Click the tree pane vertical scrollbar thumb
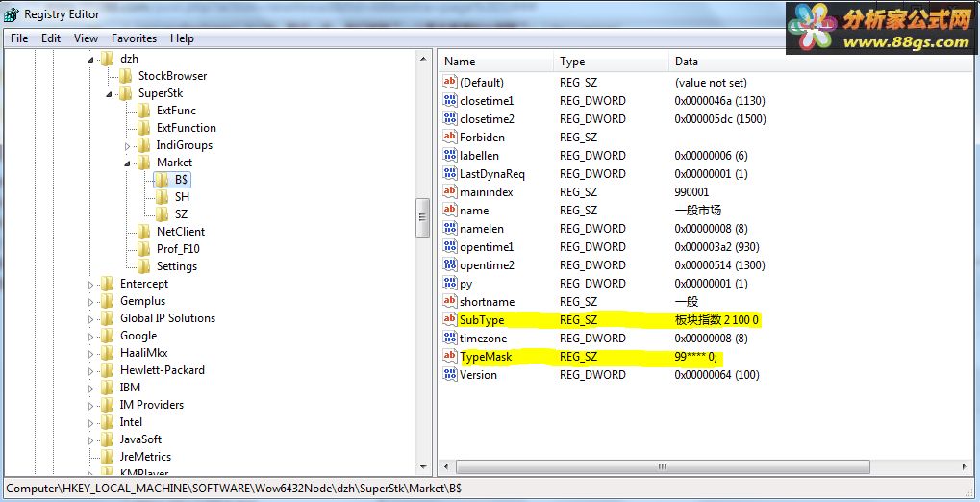This screenshot has width=980, height=502. pyautogui.click(x=423, y=217)
